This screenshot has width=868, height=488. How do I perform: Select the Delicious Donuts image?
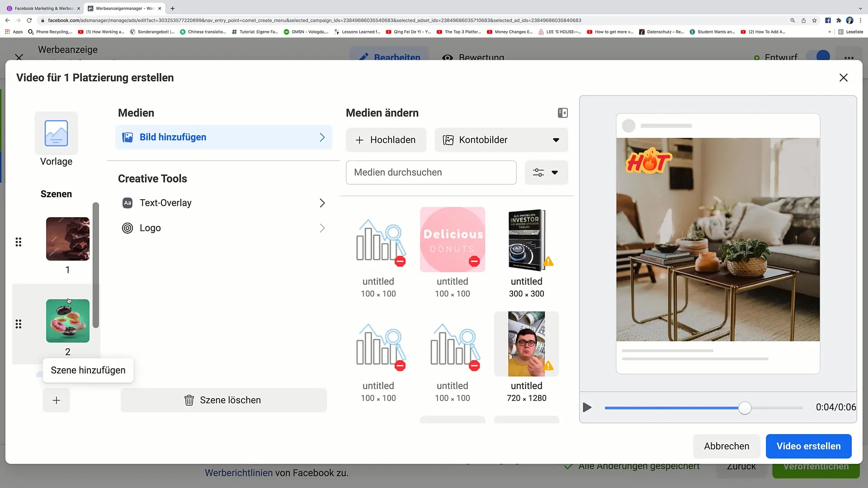tap(453, 239)
